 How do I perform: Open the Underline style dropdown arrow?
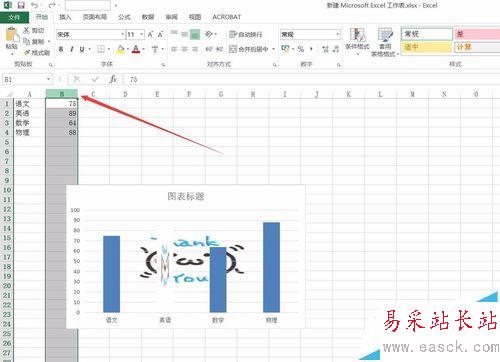point(89,49)
